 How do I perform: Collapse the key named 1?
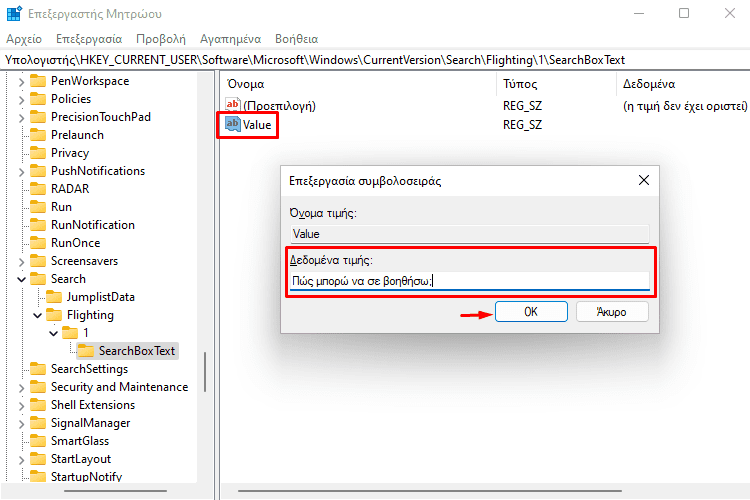pyautogui.click(x=54, y=333)
